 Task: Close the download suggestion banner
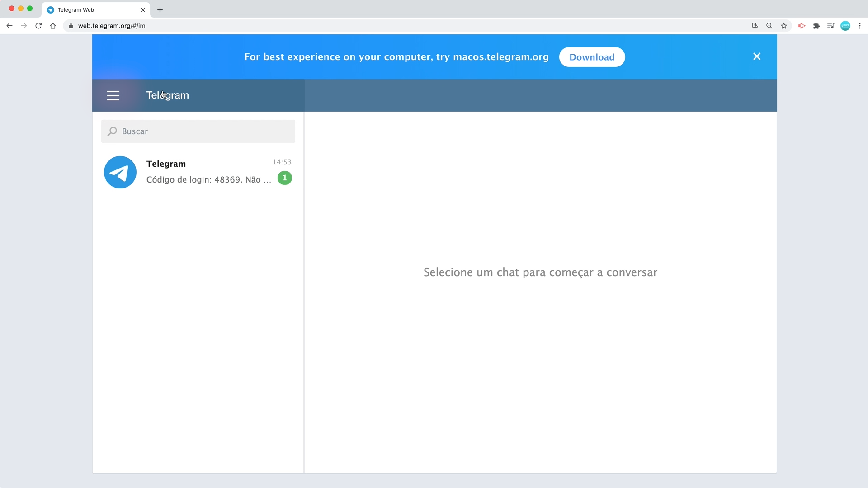756,56
